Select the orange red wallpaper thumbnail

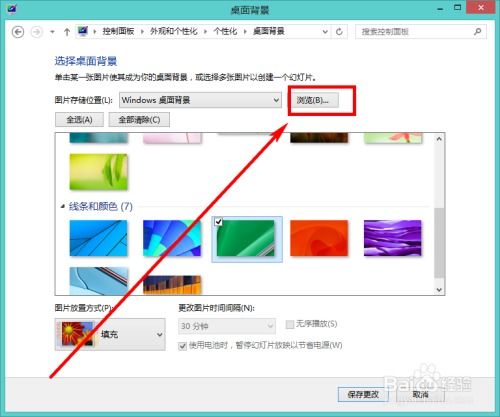[x=319, y=238]
